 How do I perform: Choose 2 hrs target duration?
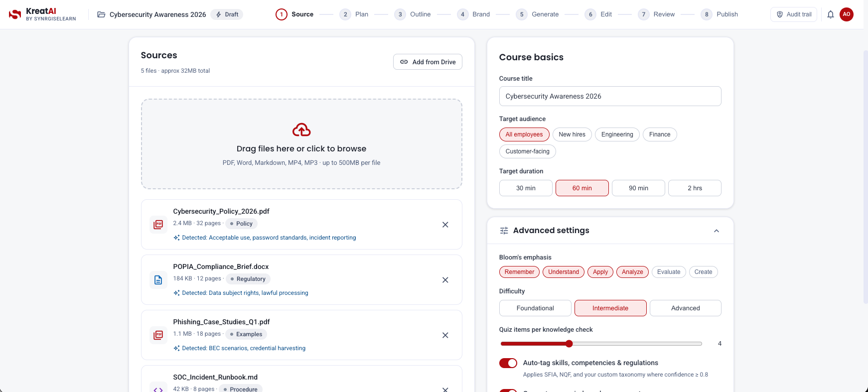coord(695,188)
